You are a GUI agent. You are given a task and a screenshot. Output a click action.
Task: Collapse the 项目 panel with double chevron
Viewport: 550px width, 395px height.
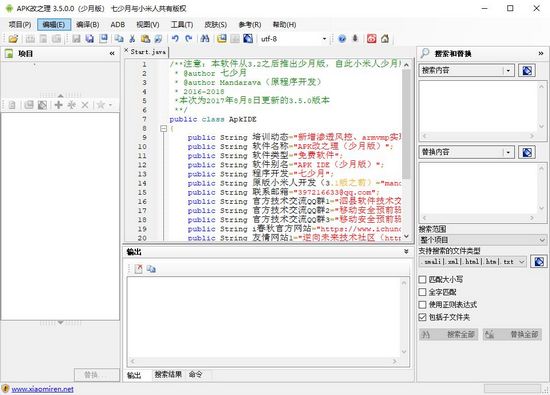tap(112, 53)
